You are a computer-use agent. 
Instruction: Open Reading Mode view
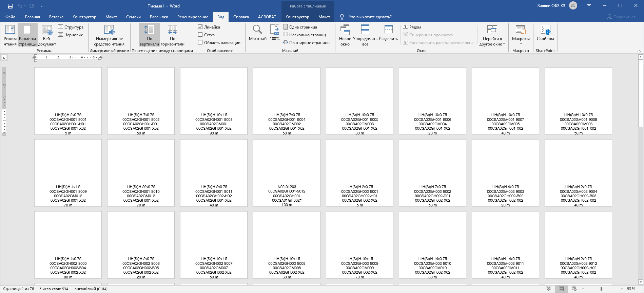[10, 35]
